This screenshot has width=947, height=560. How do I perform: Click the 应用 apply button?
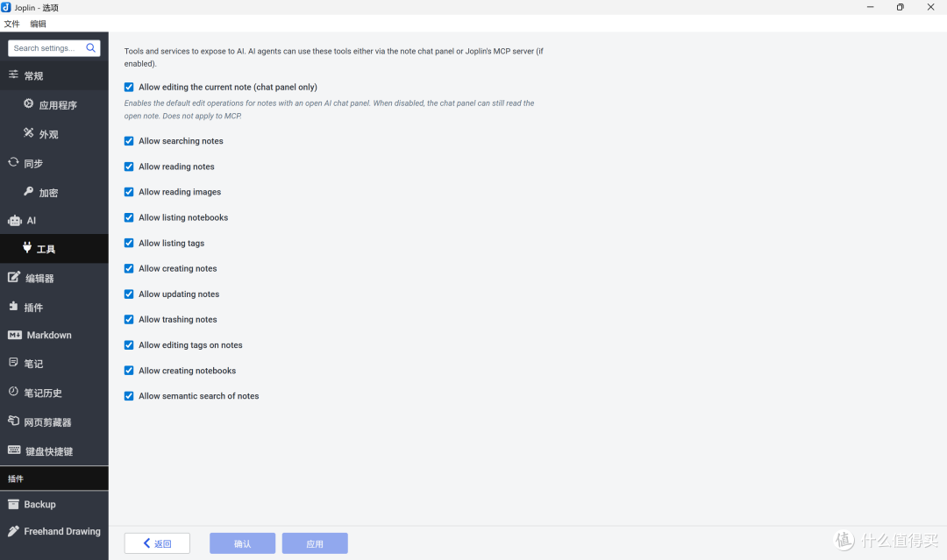click(315, 543)
